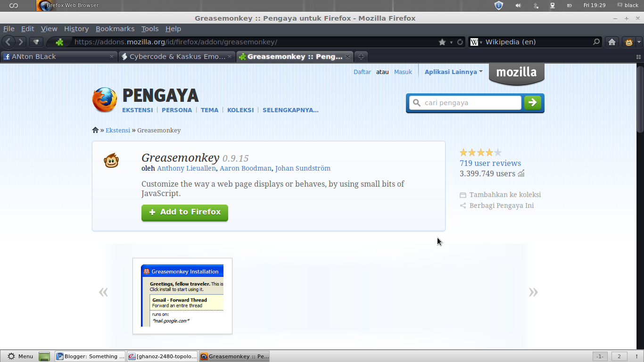
Task: Expand the Aplikasi Lainnya dropdown
Action: (x=454, y=72)
